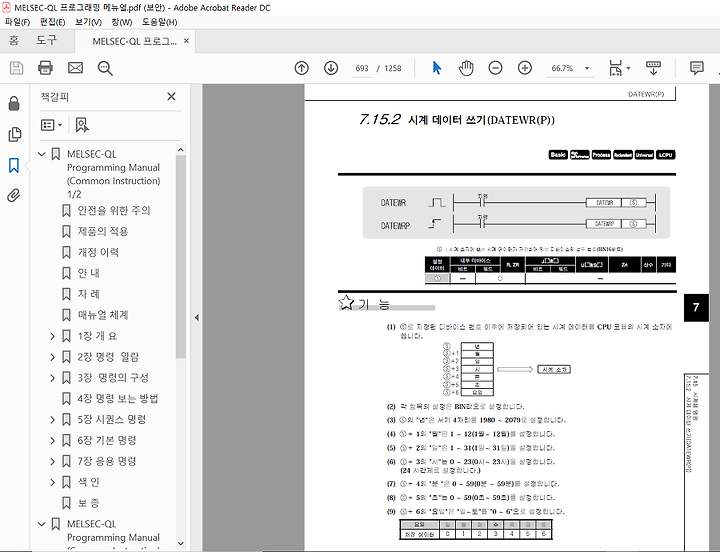Send file by email envelope icon
720x552 pixels.
click(75, 68)
